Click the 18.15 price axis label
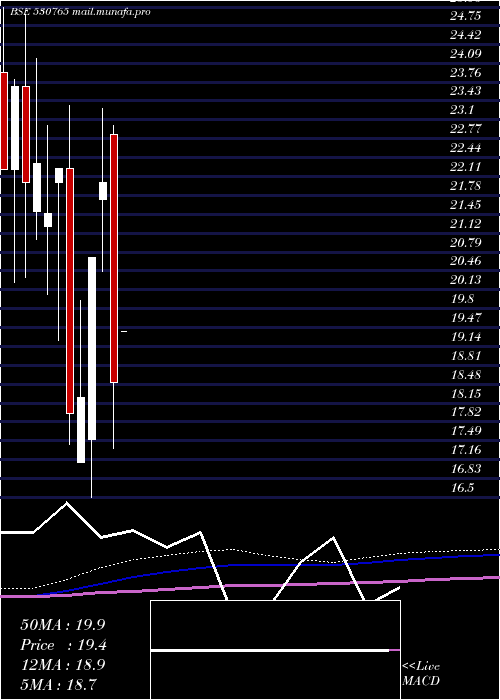This screenshot has width=500, height=700. coord(466,393)
